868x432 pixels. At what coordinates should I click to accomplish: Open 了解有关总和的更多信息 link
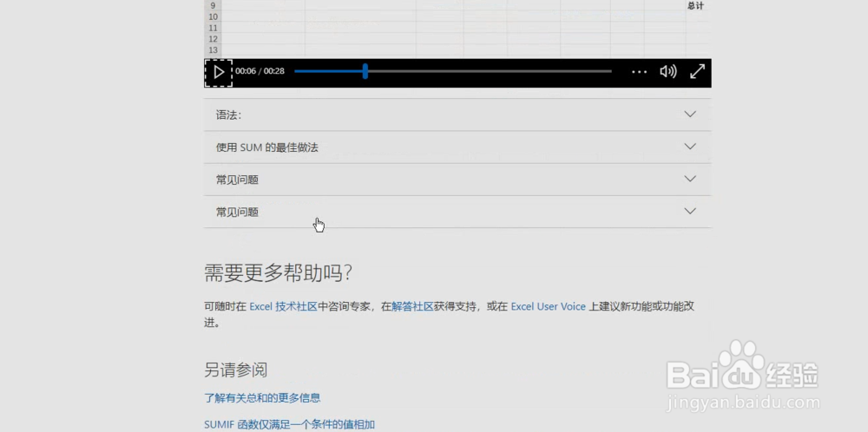click(262, 397)
